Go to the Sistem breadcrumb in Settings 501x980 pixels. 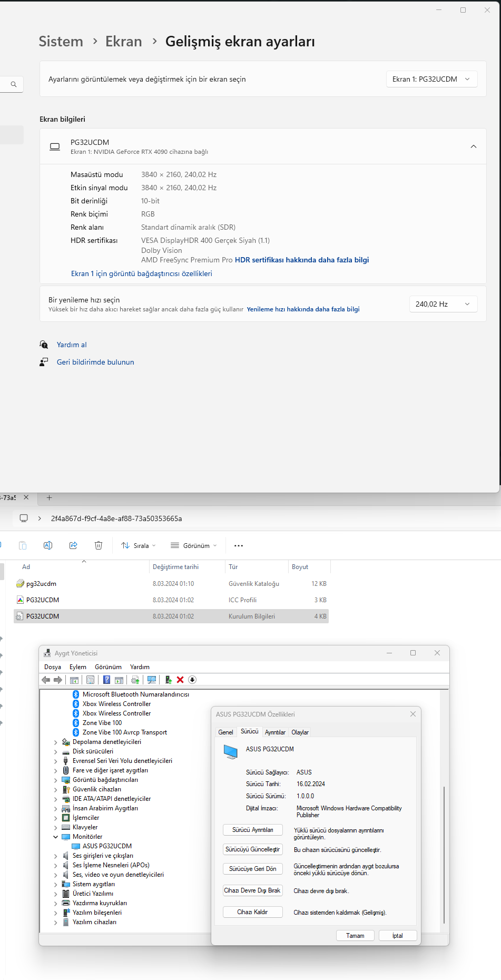[x=61, y=41]
